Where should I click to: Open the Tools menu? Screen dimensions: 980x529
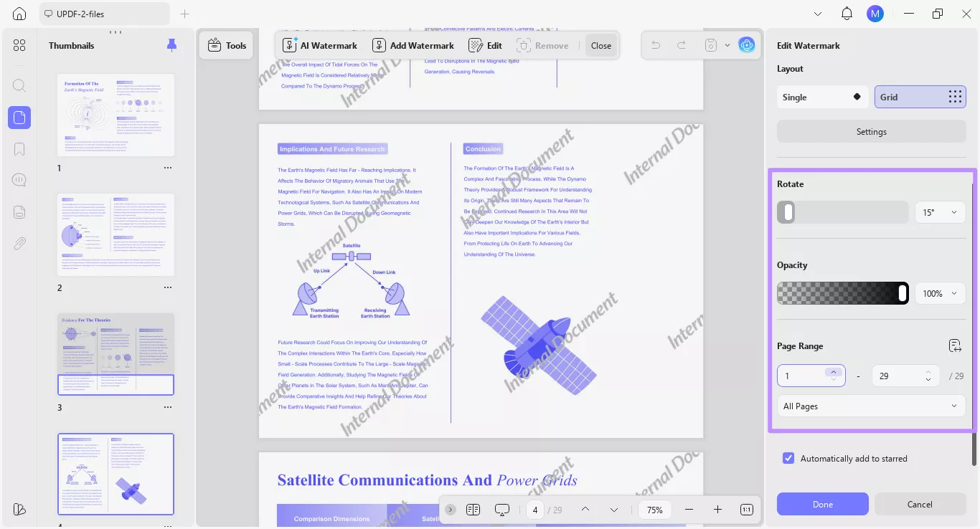tap(226, 45)
